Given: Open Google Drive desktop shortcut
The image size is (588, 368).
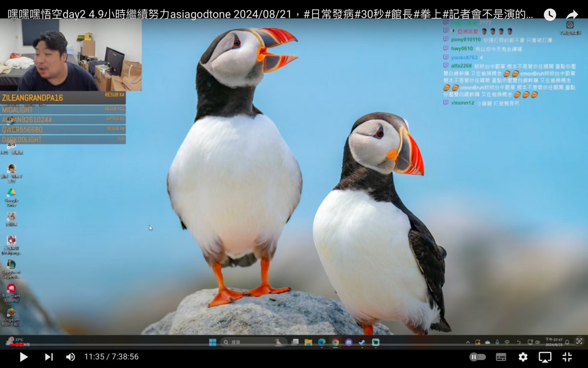Looking at the screenshot, I should pos(11,197).
